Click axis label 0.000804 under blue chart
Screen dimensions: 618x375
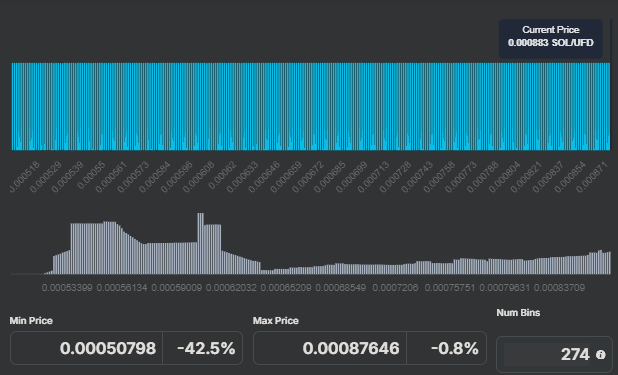pos(504,177)
